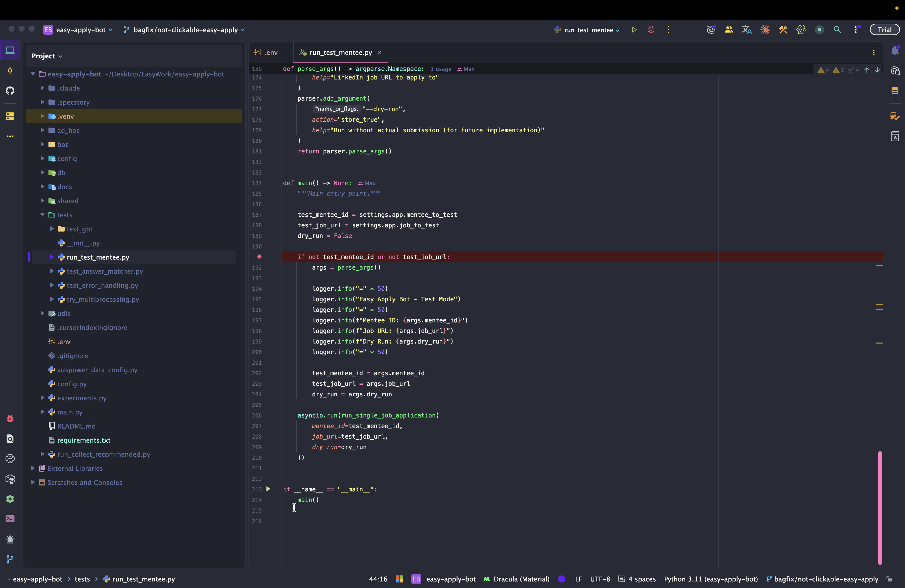Open the Commit tool window

[10, 70]
